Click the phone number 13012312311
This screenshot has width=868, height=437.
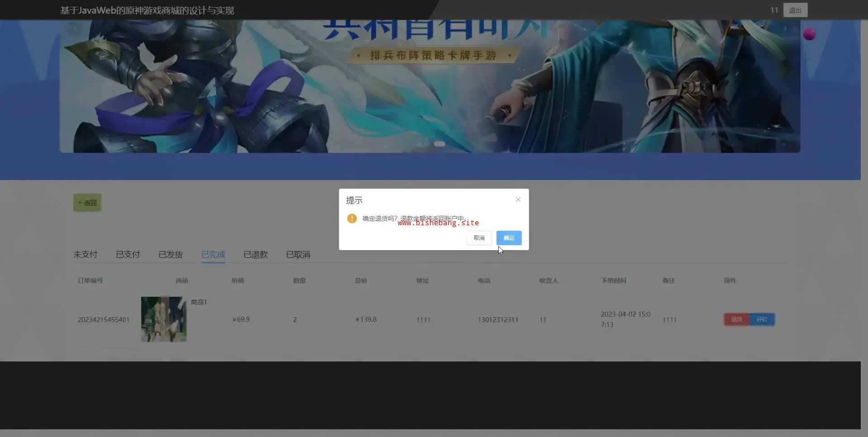pos(498,320)
